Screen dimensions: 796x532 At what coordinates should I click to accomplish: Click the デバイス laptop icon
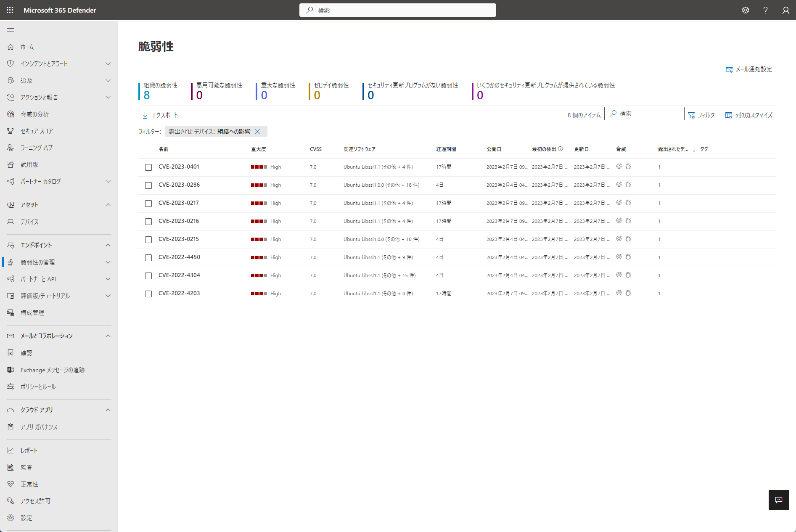tap(11, 222)
